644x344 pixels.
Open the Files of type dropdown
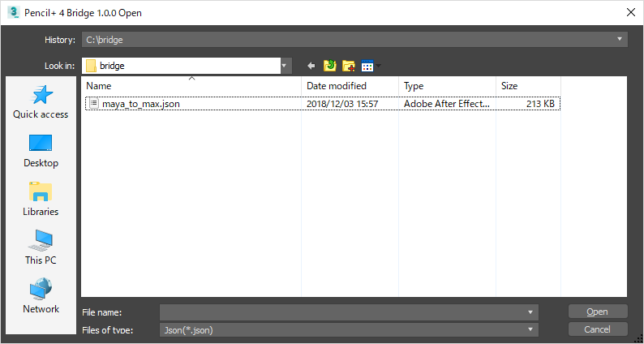pyautogui.click(x=530, y=329)
